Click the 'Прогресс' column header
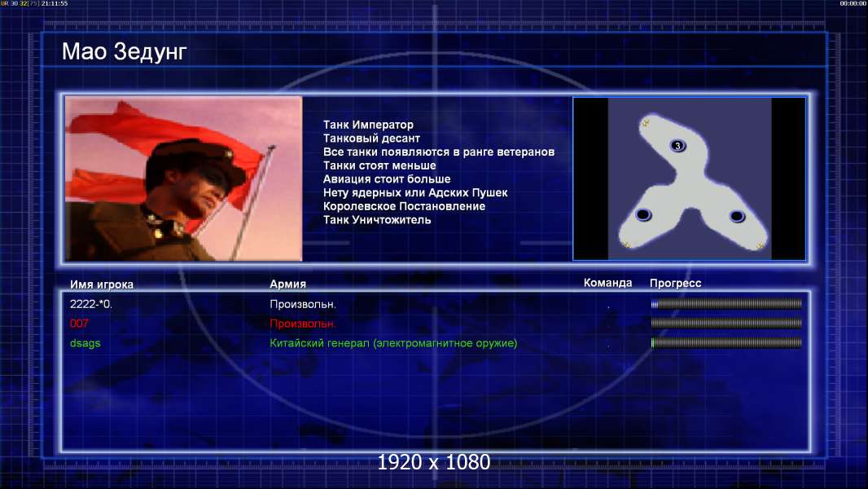The image size is (868, 489). tap(675, 283)
